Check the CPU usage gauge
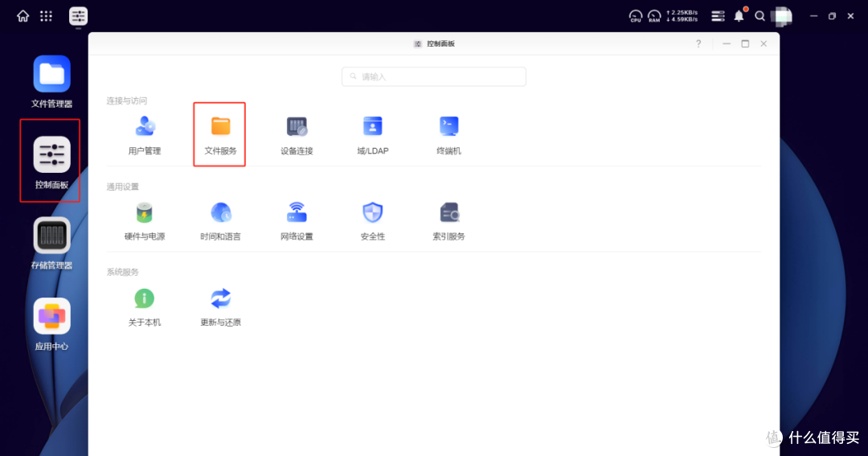 pyautogui.click(x=636, y=16)
